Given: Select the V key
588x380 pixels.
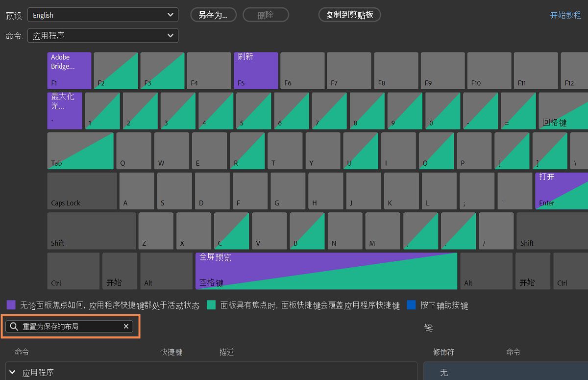Looking at the screenshot, I should pos(269,231).
